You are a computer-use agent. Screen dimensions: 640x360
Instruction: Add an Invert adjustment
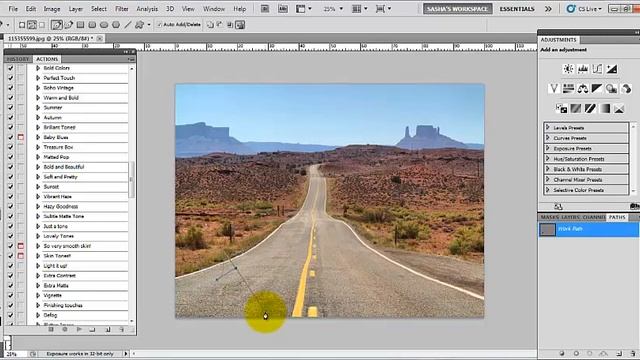tap(561, 109)
